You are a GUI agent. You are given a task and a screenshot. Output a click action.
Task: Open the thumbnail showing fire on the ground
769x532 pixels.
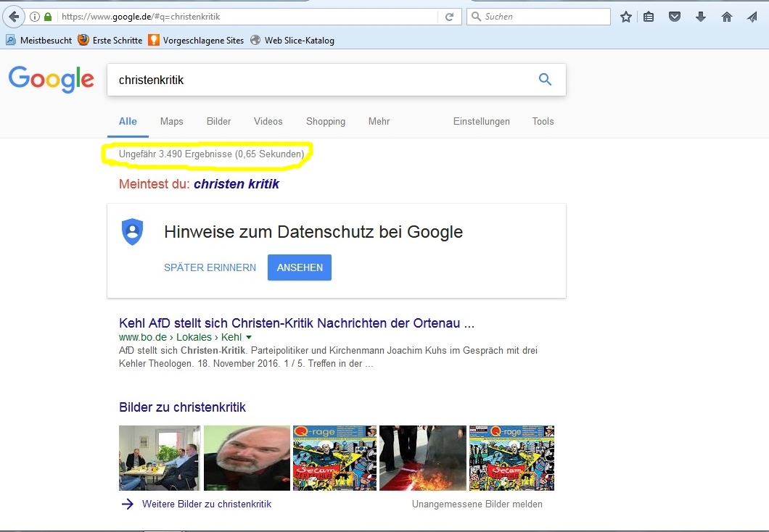(423, 458)
